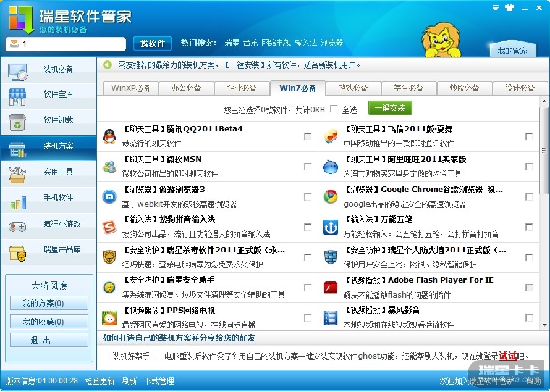Open the title bar menu arrow
Viewport: 550px width, 392px height.
tap(496, 7)
